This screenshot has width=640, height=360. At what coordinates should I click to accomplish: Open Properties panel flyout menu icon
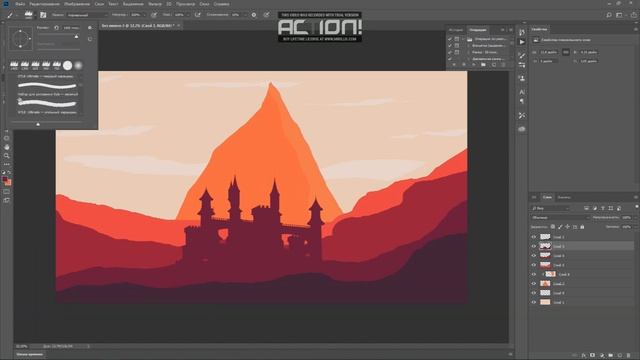pos(636,29)
